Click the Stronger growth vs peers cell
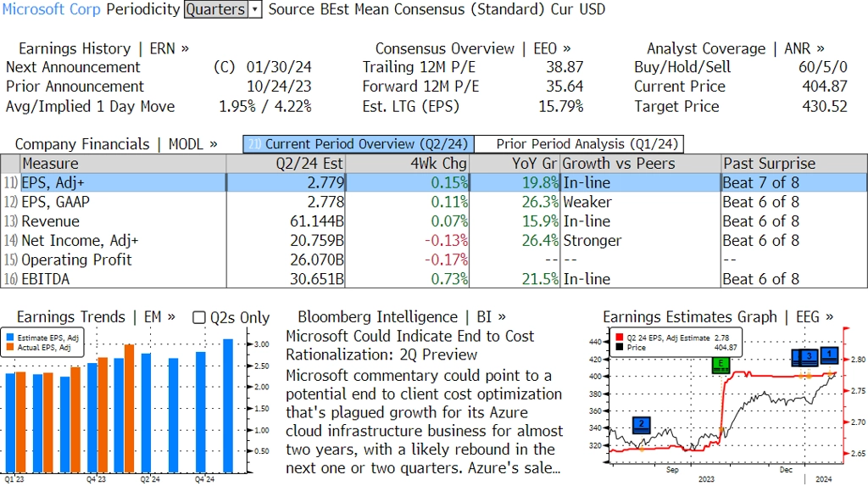Viewport: 868px width, 486px height. [x=593, y=241]
